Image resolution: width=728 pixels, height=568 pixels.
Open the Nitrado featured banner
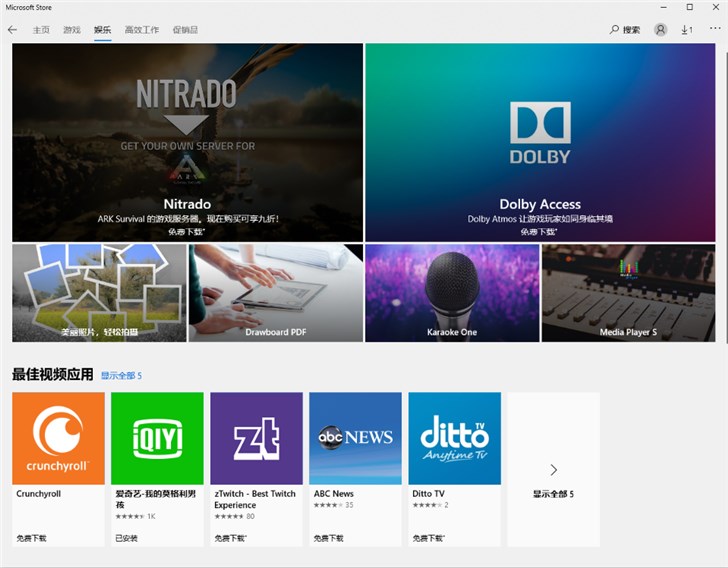(x=188, y=143)
